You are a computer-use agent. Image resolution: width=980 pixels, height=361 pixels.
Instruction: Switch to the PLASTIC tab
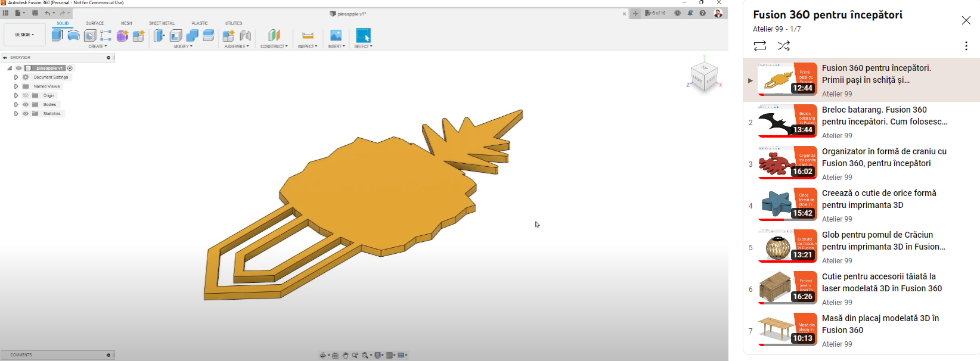click(200, 23)
